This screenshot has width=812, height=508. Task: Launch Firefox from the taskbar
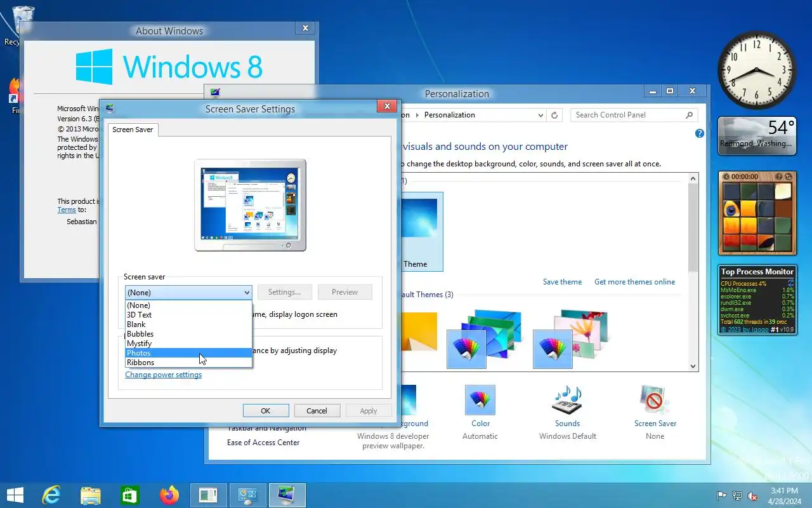(169, 495)
